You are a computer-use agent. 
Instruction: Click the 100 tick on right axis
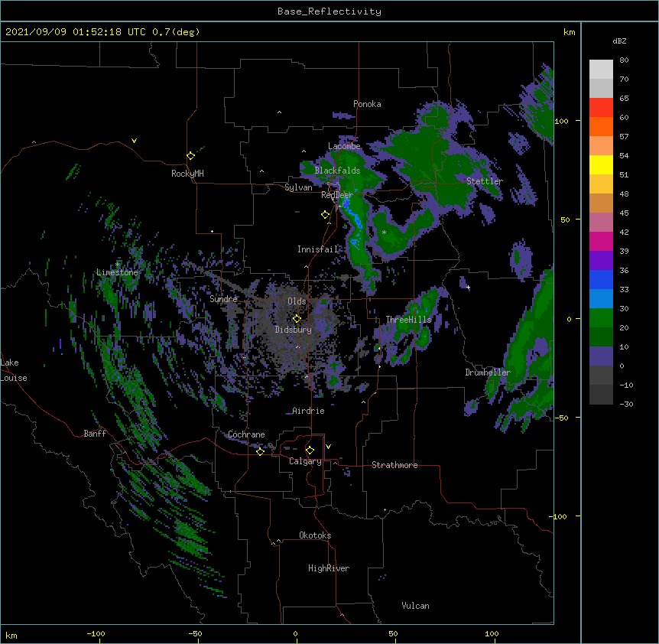point(561,121)
